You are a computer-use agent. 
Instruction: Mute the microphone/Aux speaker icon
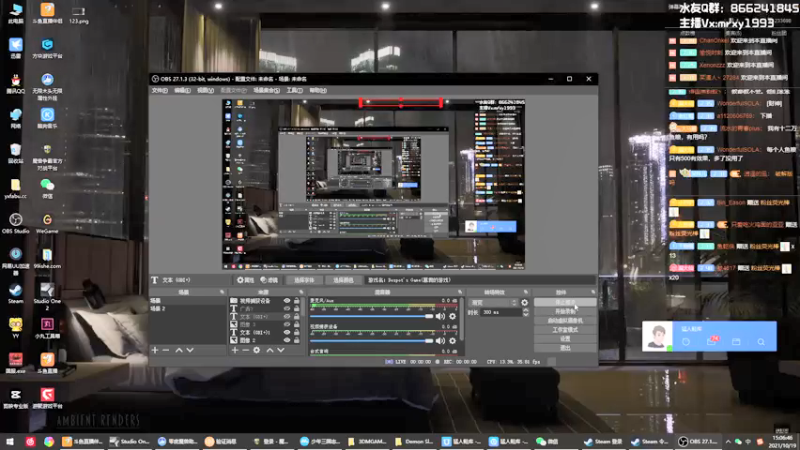[440, 316]
